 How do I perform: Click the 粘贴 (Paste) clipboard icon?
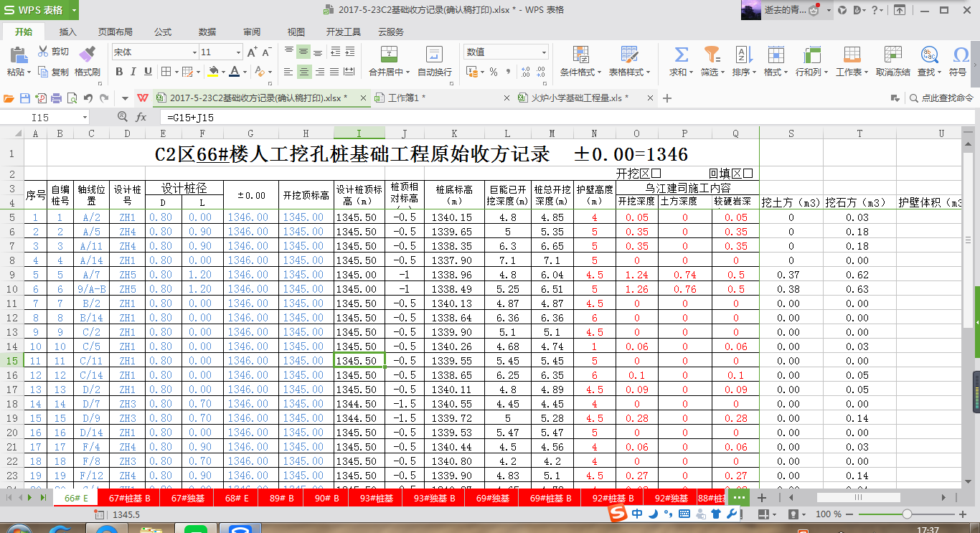pyautogui.click(x=18, y=55)
